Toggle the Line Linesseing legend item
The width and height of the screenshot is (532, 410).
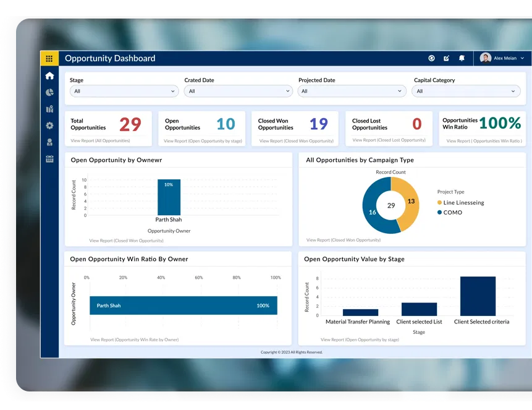pos(460,203)
